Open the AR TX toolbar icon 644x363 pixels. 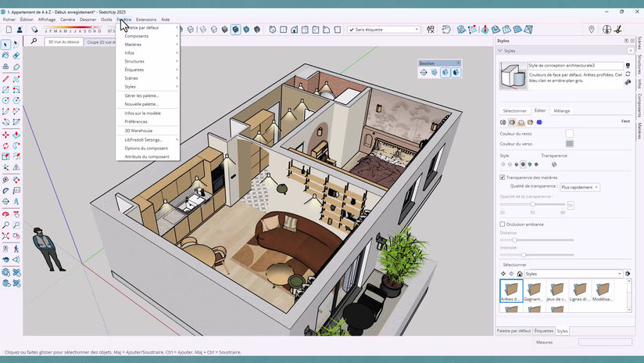(431, 30)
